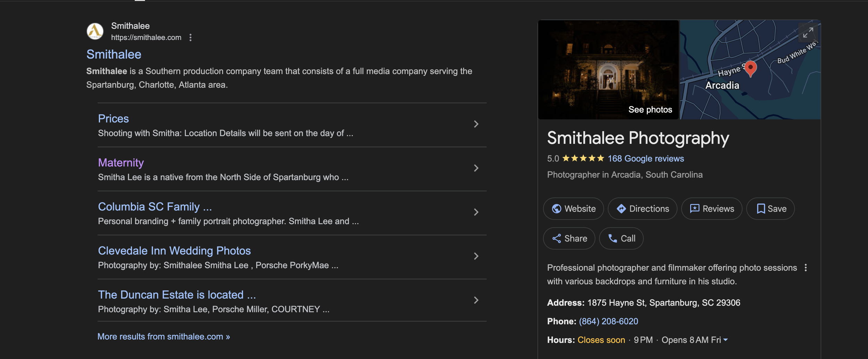Open the Columbia SC Family link
This screenshot has width=868, height=359.
click(155, 206)
